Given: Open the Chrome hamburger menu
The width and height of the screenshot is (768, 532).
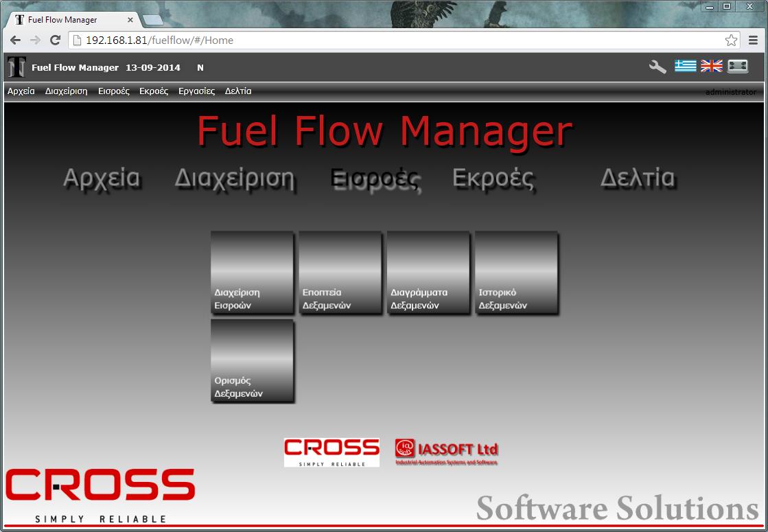Looking at the screenshot, I should pyautogui.click(x=754, y=41).
